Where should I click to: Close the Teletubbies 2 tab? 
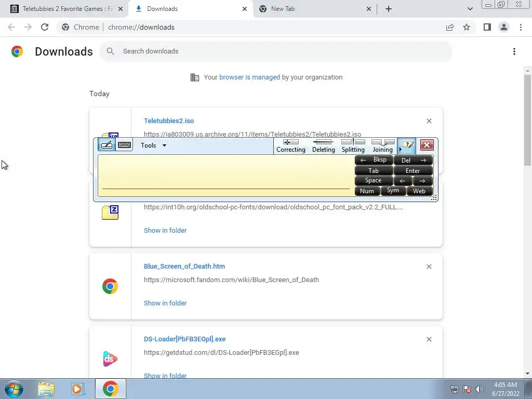pos(121,9)
